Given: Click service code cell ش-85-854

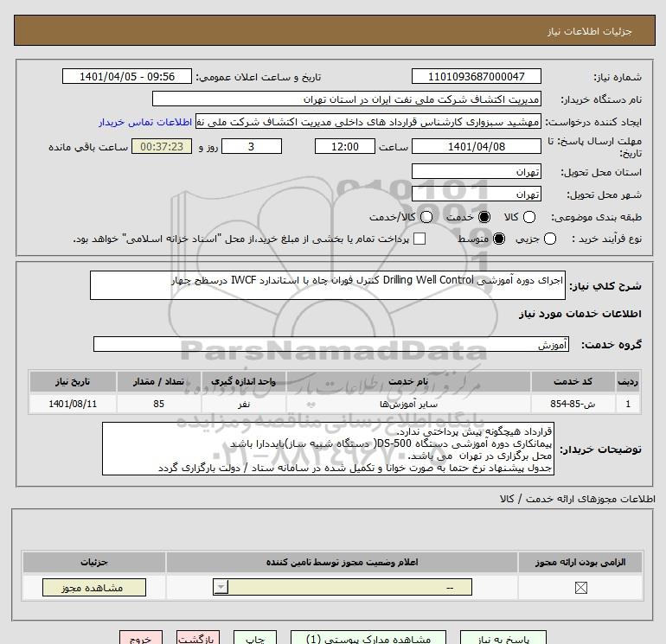Looking at the screenshot, I should click(x=573, y=404).
